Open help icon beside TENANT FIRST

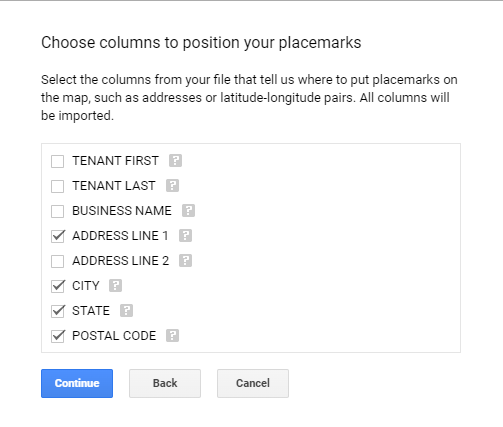pyautogui.click(x=175, y=161)
